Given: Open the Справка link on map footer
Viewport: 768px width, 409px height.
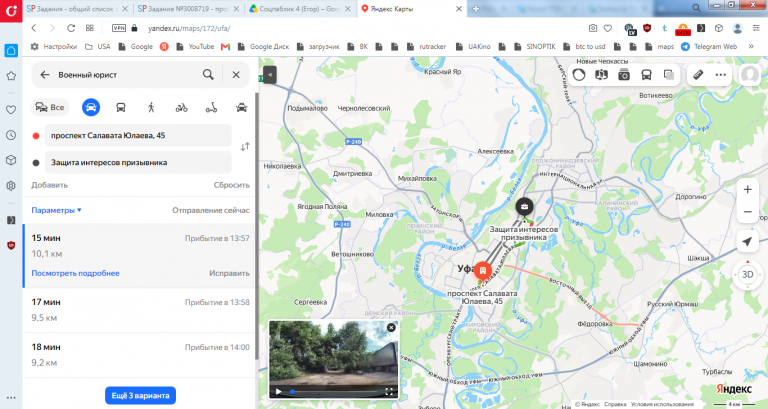Looking at the screenshot, I should [x=615, y=404].
